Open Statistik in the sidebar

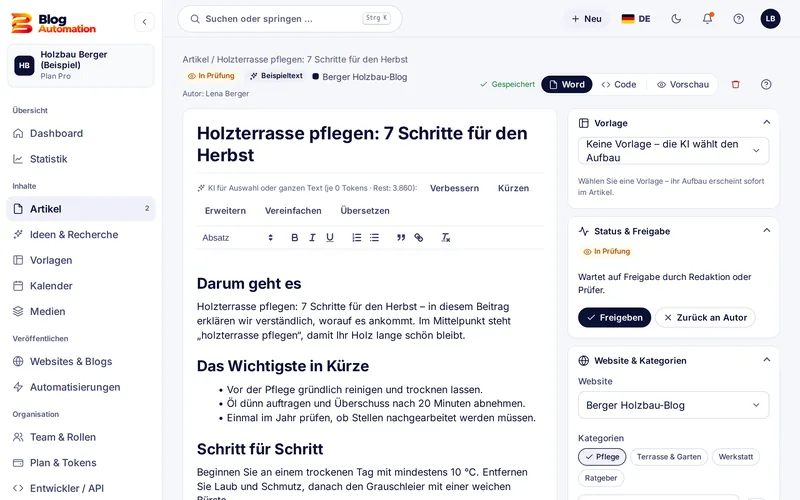click(x=81, y=159)
